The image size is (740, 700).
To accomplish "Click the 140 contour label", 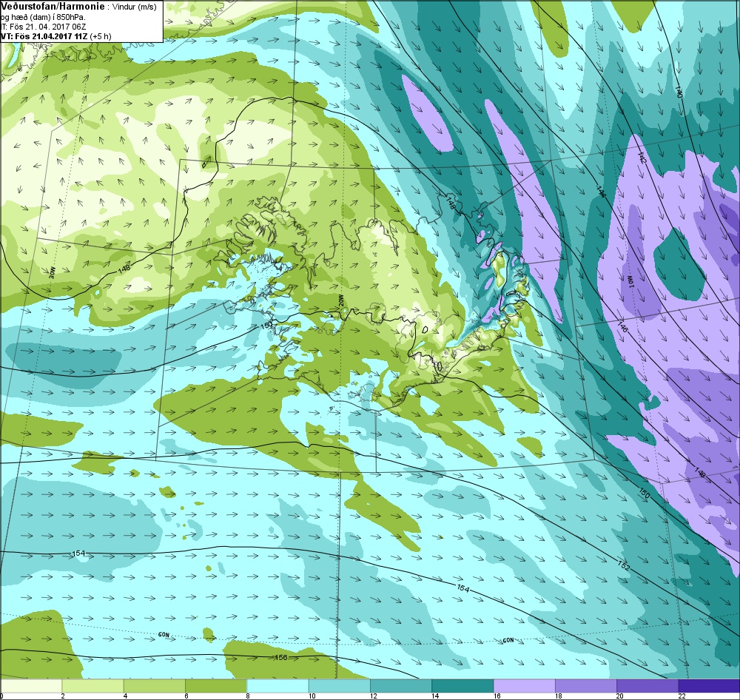I will point(679,92).
